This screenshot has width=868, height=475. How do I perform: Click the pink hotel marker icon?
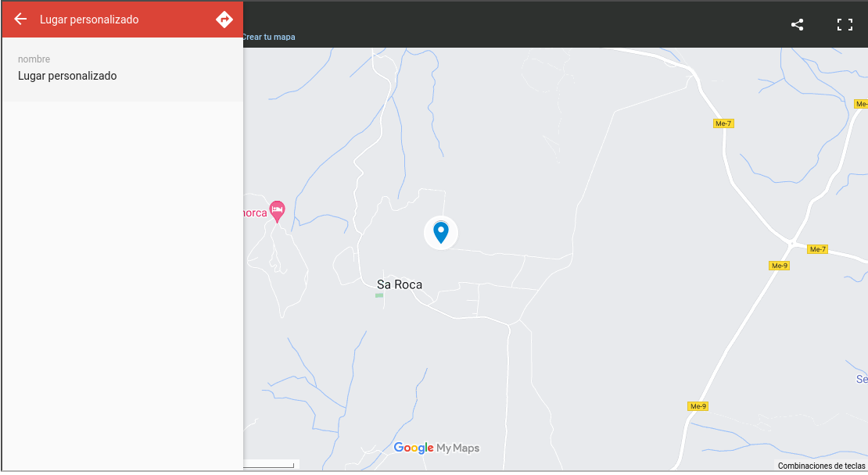click(x=277, y=211)
